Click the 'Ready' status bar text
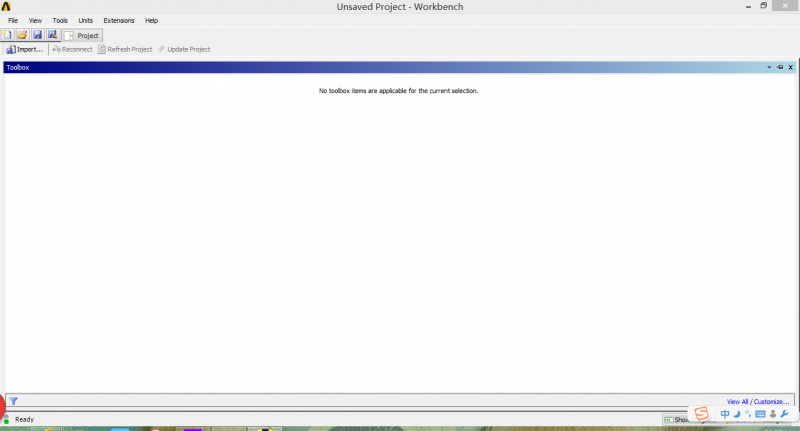The width and height of the screenshot is (800, 431). [x=24, y=419]
